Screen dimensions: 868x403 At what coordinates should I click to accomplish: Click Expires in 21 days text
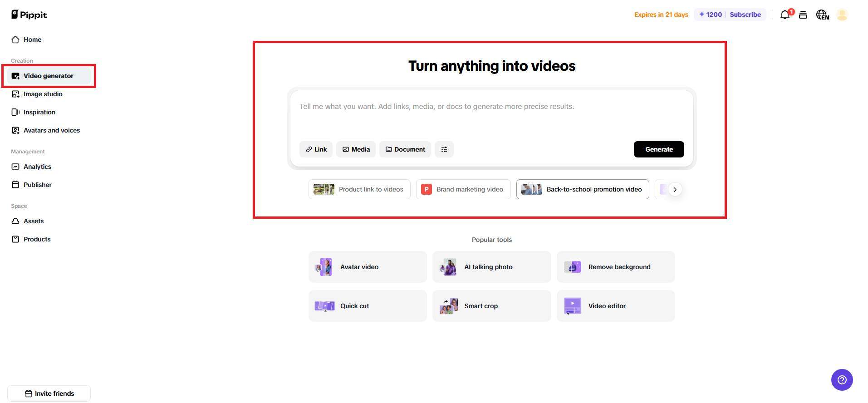coord(661,15)
